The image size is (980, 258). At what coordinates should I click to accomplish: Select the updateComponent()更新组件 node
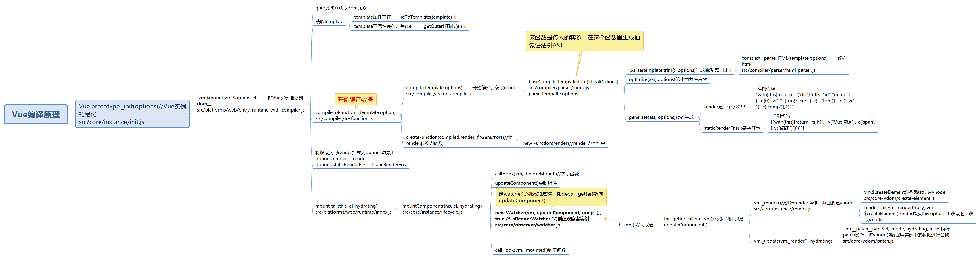525,183
